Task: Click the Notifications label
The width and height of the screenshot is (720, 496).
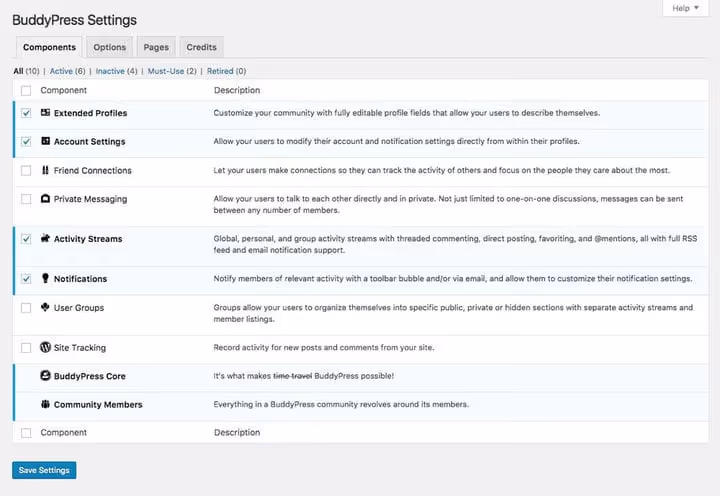Action: tap(80, 279)
